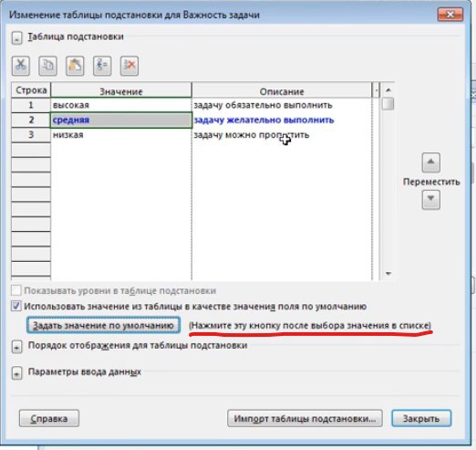Select row header number 1
476x450 pixels.
[x=31, y=105]
